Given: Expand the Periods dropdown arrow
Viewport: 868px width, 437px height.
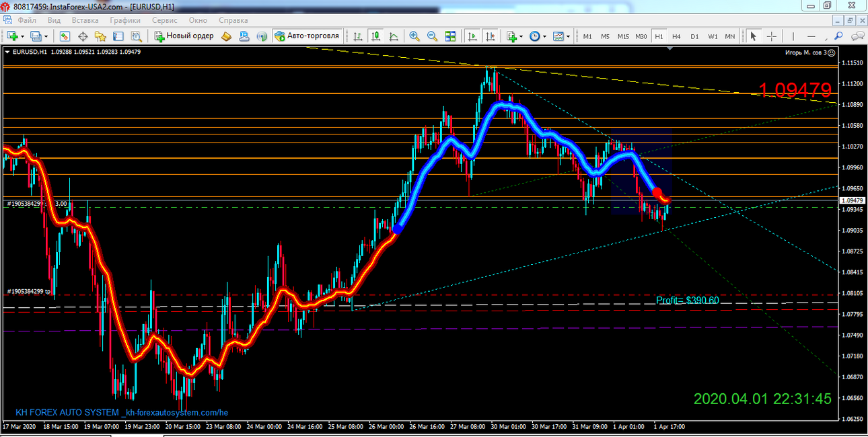Looking at the screenshot, I should (544, 36).
